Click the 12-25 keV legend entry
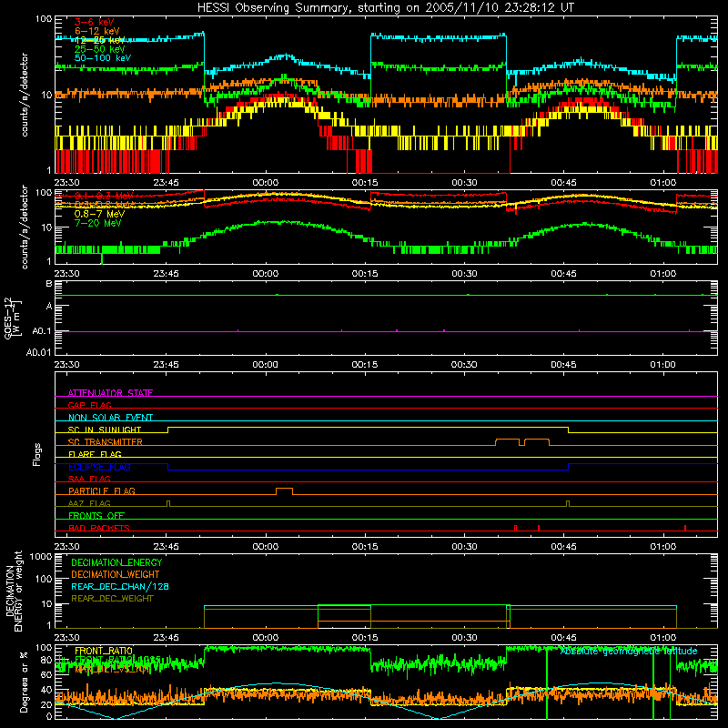 100,40
